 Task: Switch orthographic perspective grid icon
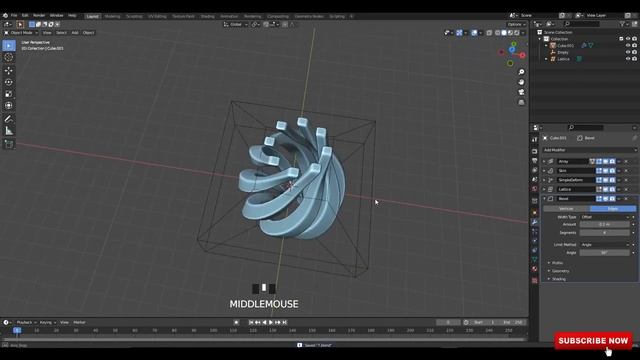tap(521, 102)
